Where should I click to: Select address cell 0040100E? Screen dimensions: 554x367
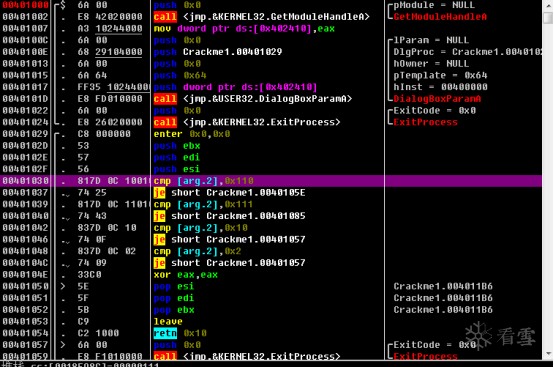click(x=25, y=52)
